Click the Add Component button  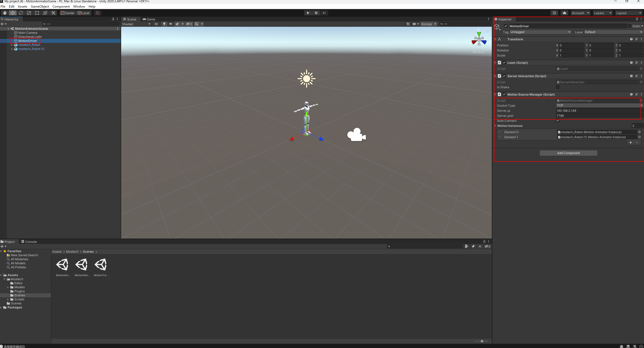coord(568,153)
